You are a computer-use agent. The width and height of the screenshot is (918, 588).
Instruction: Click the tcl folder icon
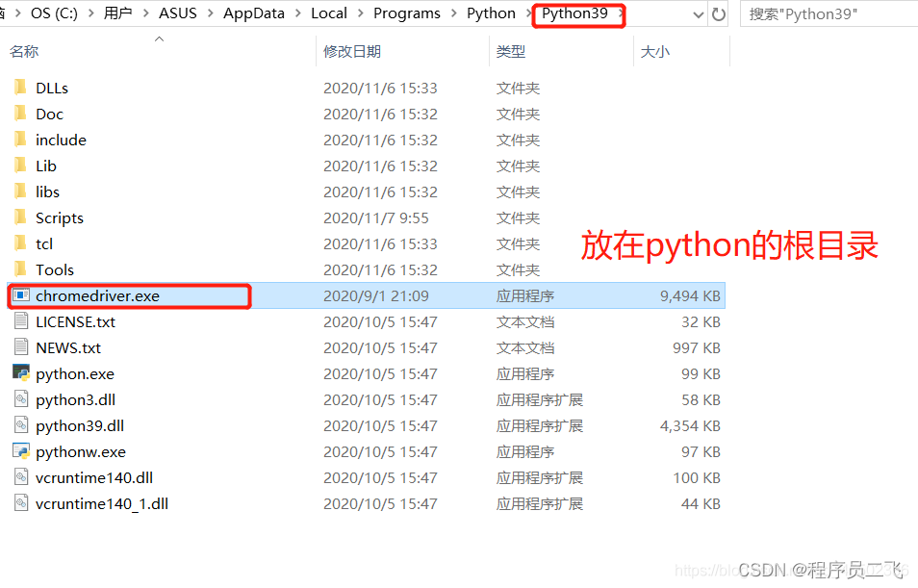(20, 243)
